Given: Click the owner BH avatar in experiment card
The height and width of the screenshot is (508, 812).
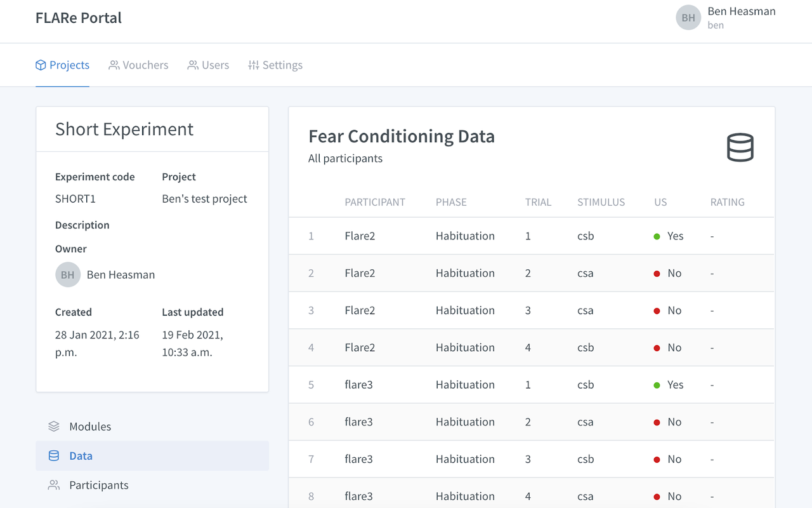Looking at the screenshot, I should (68, 274).
